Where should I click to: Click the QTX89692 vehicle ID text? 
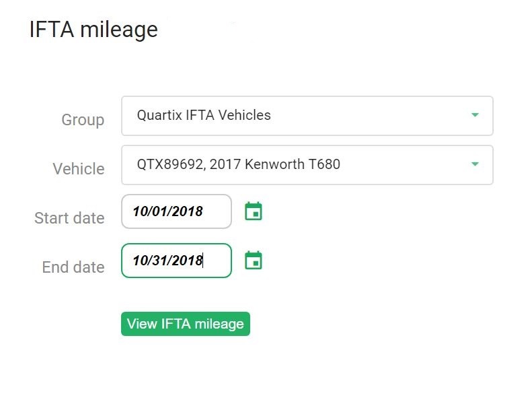click(x=170, y=164)
